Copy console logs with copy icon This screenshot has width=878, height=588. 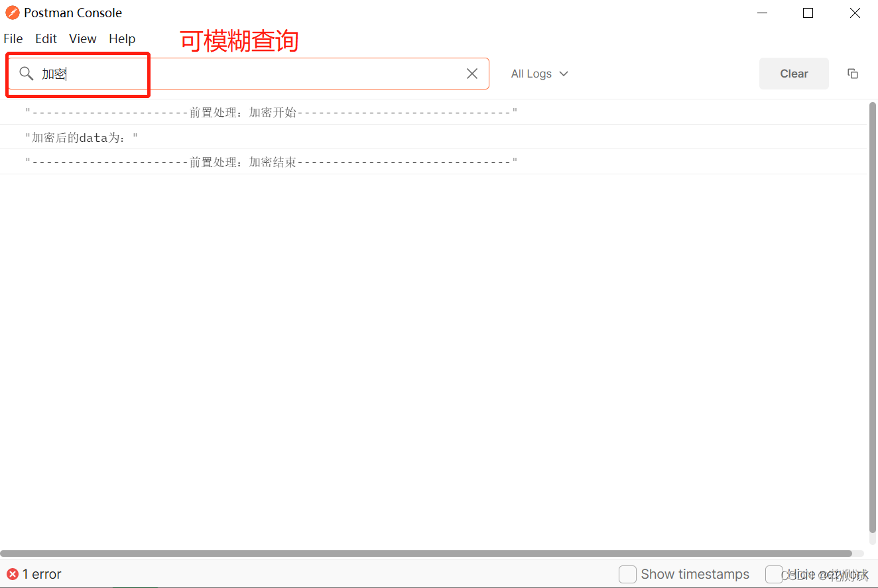(x=853, y=74)
